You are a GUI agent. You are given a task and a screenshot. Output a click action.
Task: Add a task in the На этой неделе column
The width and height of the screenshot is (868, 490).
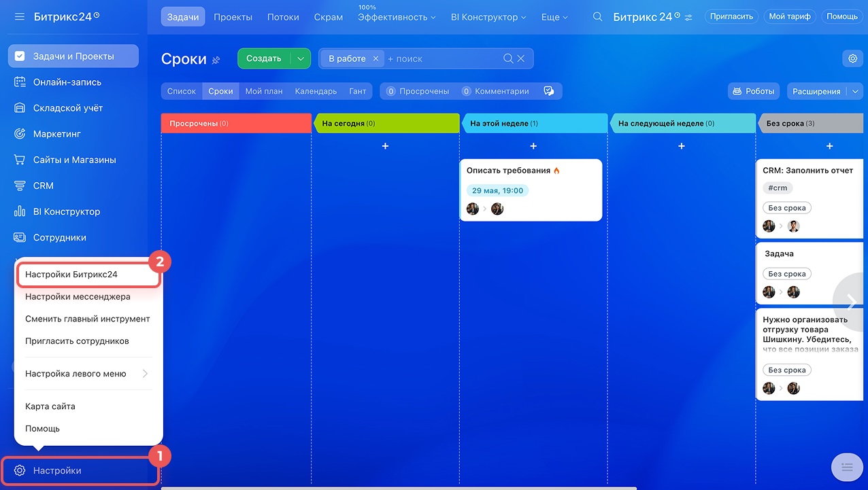(x=533, y=146)
